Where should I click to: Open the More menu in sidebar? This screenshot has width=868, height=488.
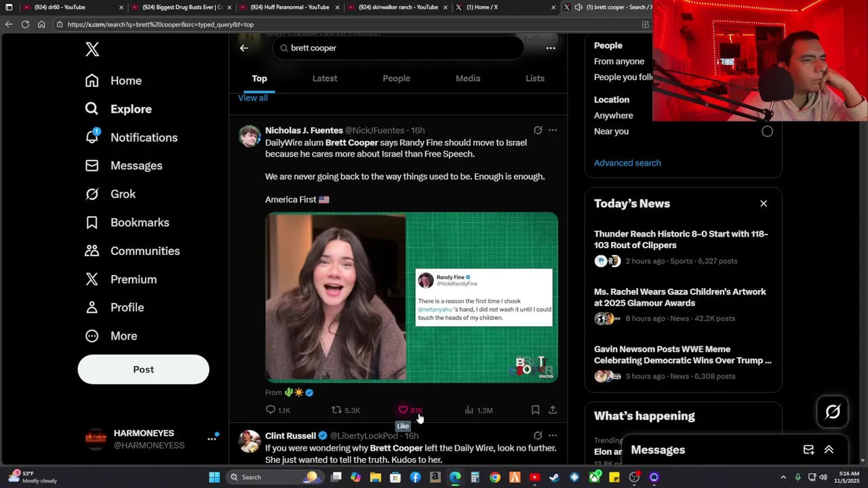[111, 336]
